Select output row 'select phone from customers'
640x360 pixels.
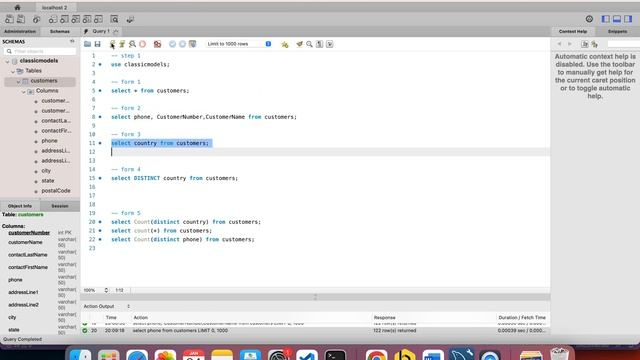pyautogui.click(x=315, y=331)
